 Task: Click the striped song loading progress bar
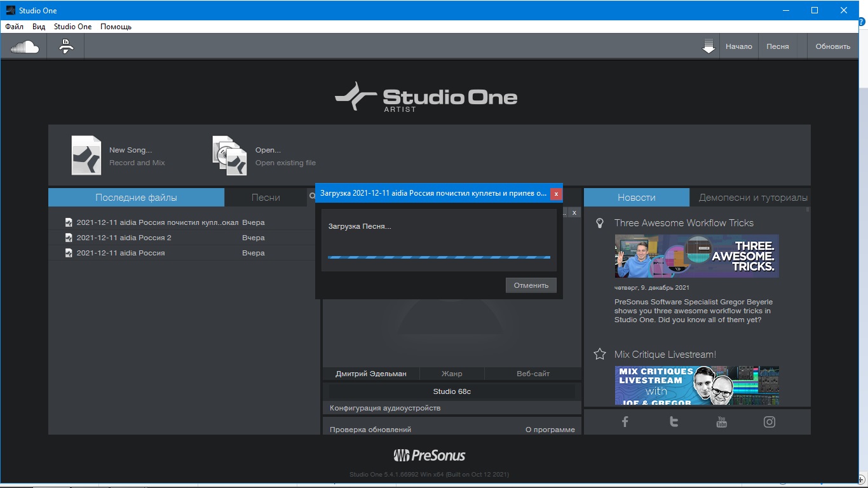click(439, 257)
